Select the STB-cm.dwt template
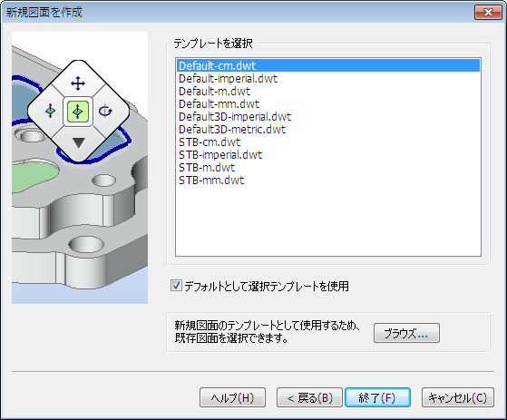 pos(328,142)
